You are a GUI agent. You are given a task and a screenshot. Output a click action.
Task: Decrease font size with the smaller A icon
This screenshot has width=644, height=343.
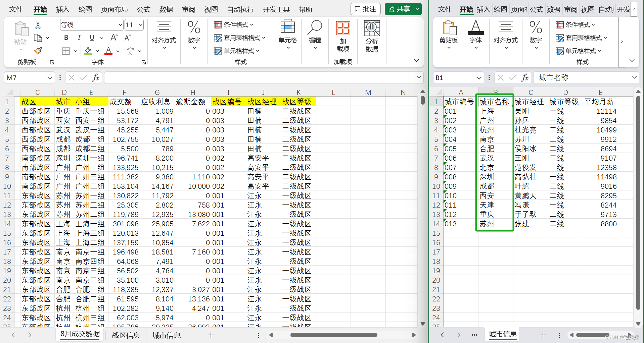point(128,38)
